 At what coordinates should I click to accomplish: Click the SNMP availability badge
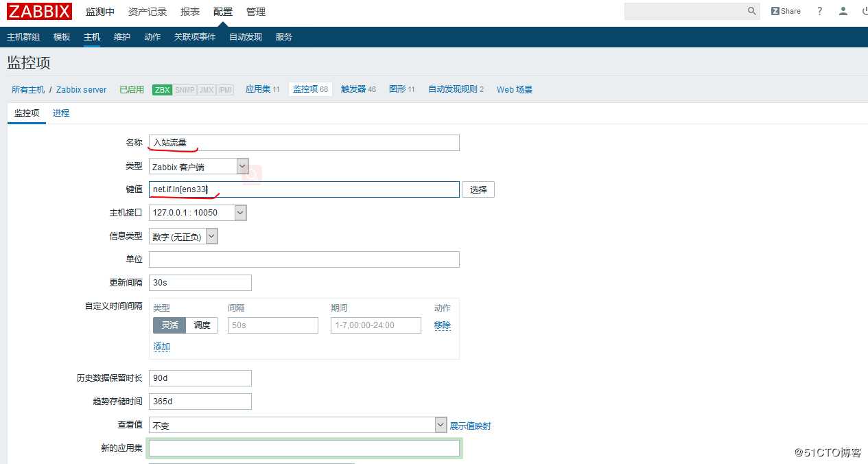pyautogui.click(x=185, y=90)
